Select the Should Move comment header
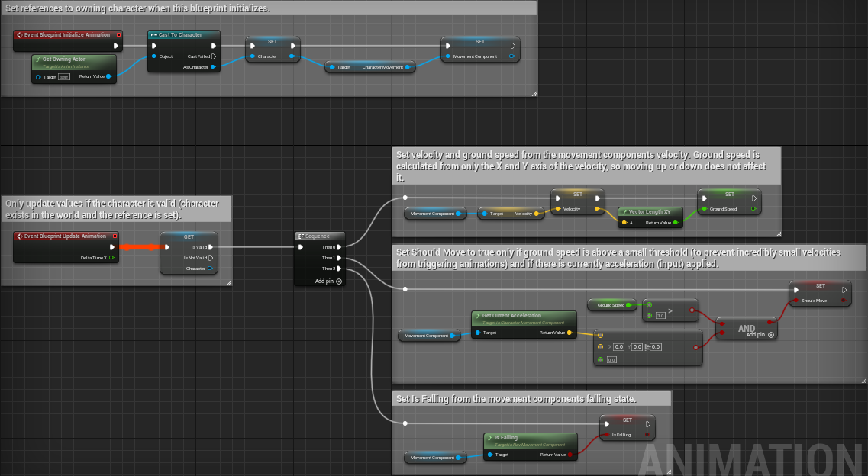The image size is (868, 476). pyautogui.click(x=629, y=258)
